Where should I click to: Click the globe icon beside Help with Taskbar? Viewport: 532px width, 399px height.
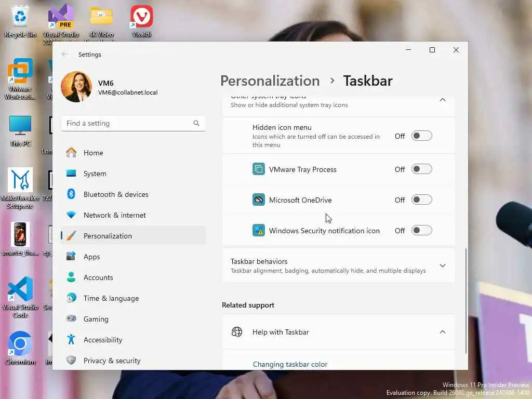pos(237,332)
